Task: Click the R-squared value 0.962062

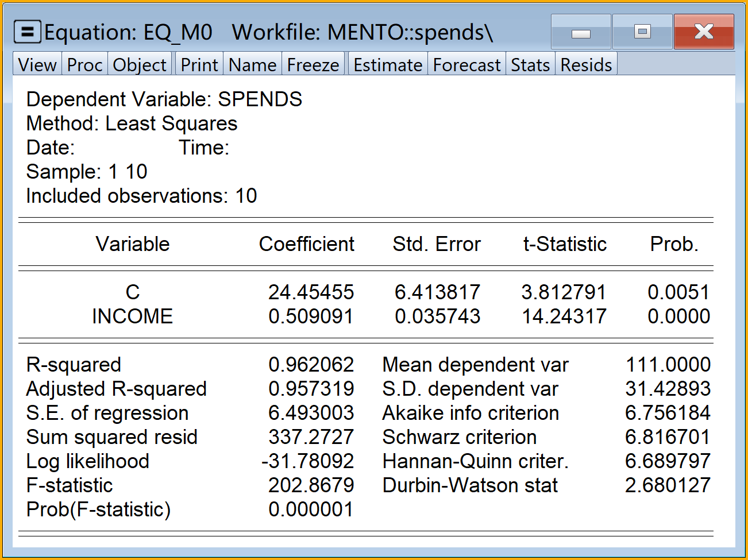Action: point(311,365)
